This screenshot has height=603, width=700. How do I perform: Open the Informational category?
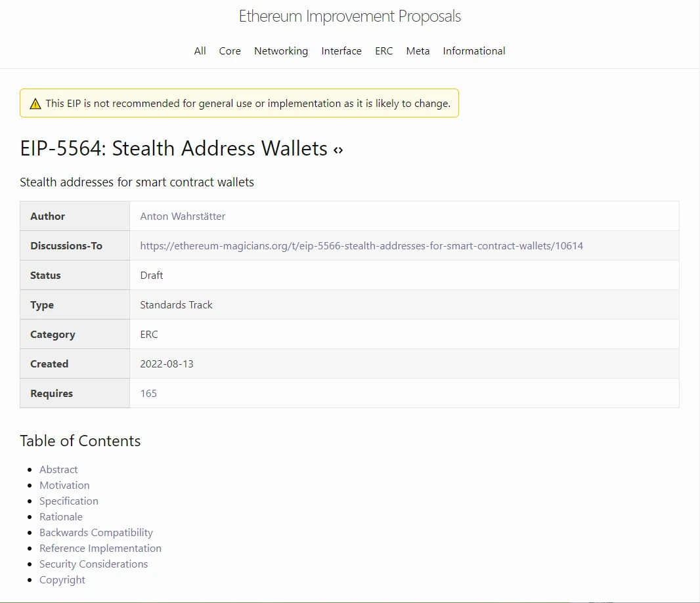[x=474, y=51]
